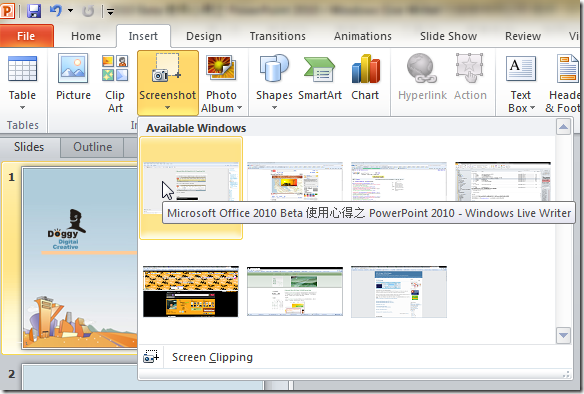Open the Undo history dropdown arrow
Screen dimensions: 584x394
(x=70, y=11)
